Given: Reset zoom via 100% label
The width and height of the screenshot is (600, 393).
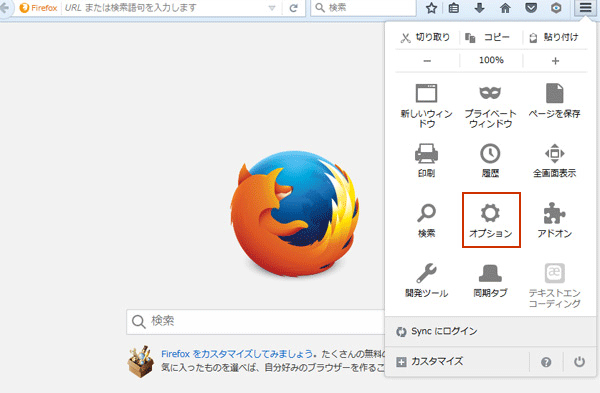Looking at the screenshot, I should point(491,60).
